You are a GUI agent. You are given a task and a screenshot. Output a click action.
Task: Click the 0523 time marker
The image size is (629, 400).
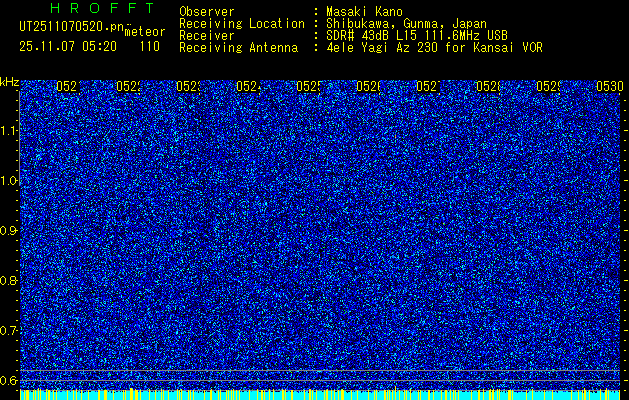coord(189,86)
